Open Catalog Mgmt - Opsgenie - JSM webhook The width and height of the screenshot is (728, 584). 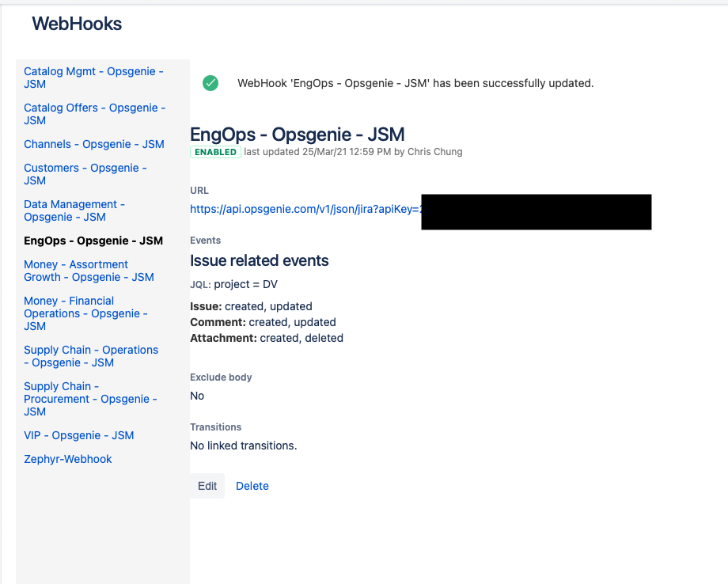click(93, 78)
